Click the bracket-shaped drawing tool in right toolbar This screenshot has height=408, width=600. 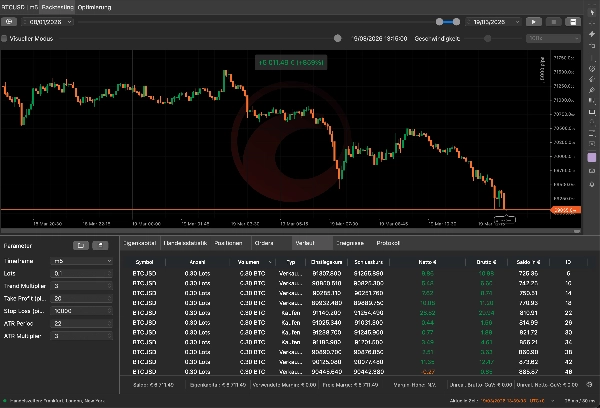click(x=592, y=112)
